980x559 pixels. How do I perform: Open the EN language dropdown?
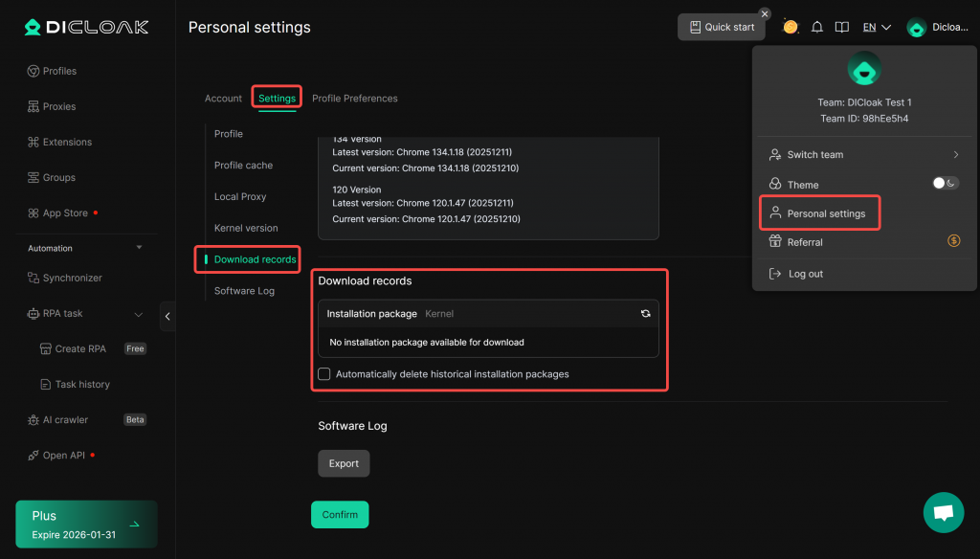(x=877, y=28)
